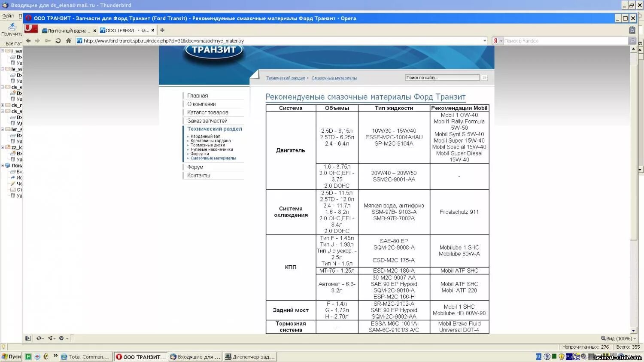
Task: Click the second quick launch icon with red cross
Action: pos(37,356)
